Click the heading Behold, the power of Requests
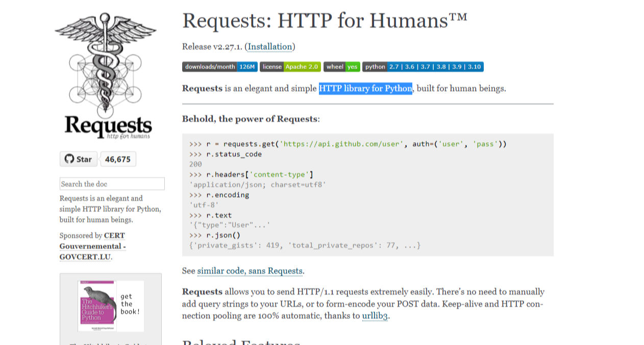This screenshot has width=644, height=345. pyautogui.click(x=251, y=119)
